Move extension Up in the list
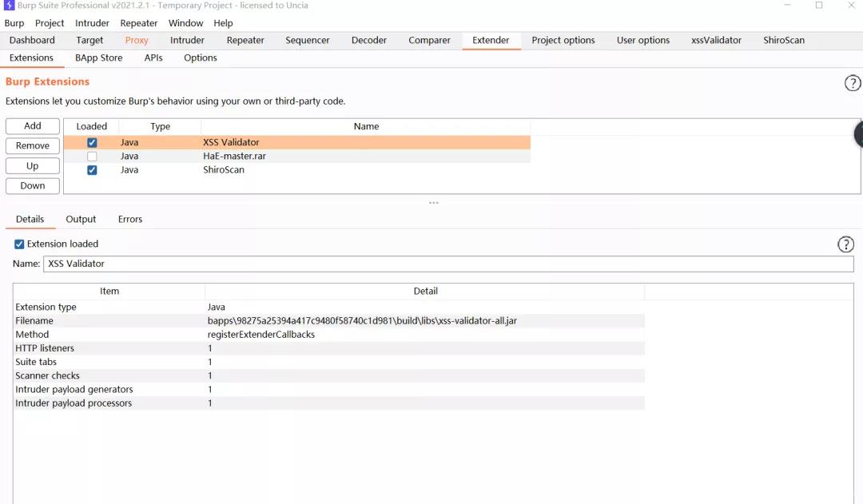Screen dimensions: 863x504 point(33,166)
